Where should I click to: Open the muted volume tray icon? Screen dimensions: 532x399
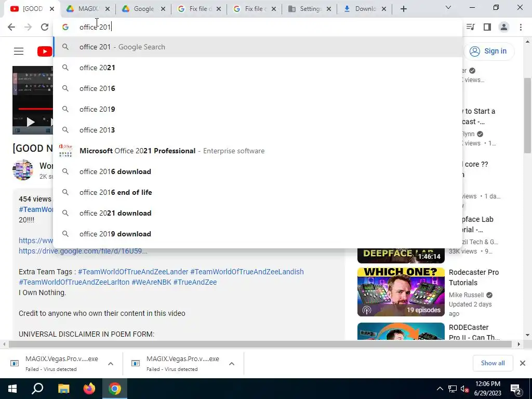(465, 389)
